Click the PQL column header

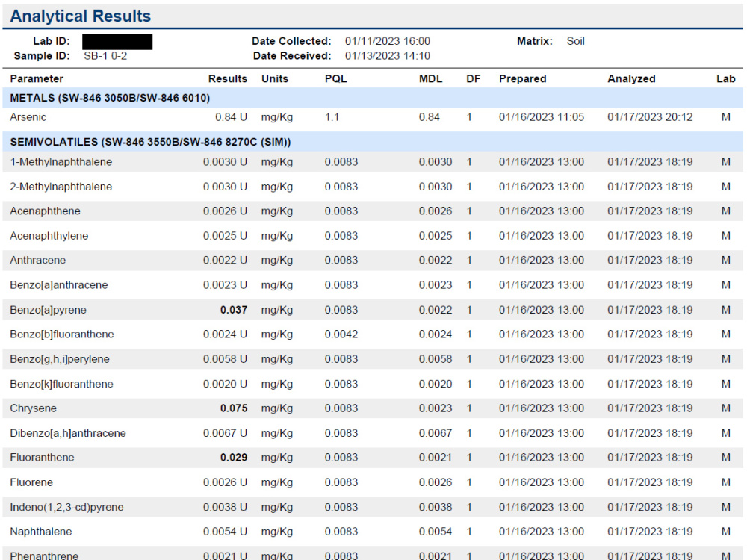coord(336,79)
